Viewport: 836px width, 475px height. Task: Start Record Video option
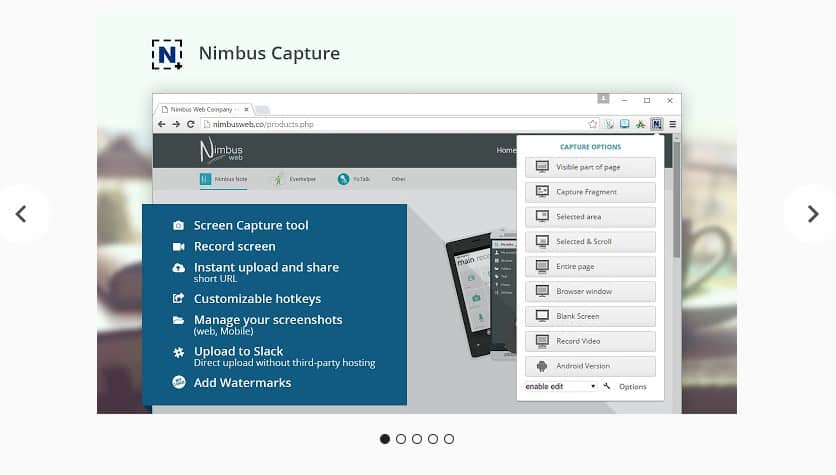point(590,341)
